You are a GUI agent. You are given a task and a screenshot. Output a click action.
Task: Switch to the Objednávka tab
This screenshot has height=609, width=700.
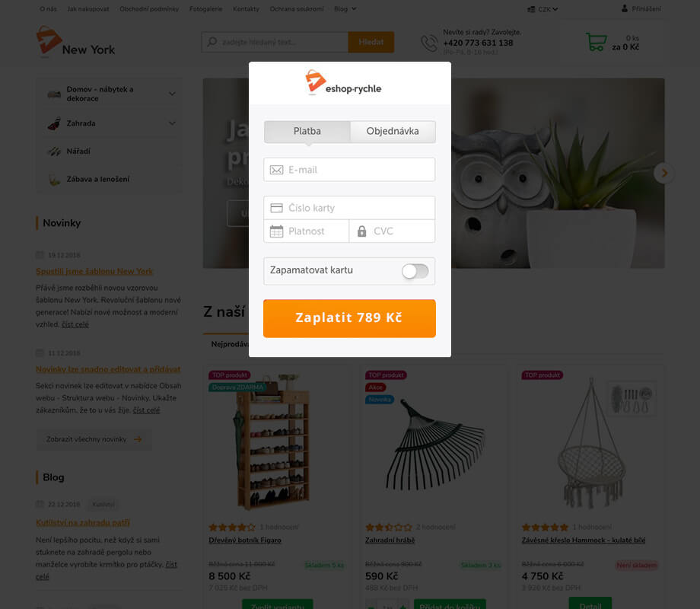point(393,132)
